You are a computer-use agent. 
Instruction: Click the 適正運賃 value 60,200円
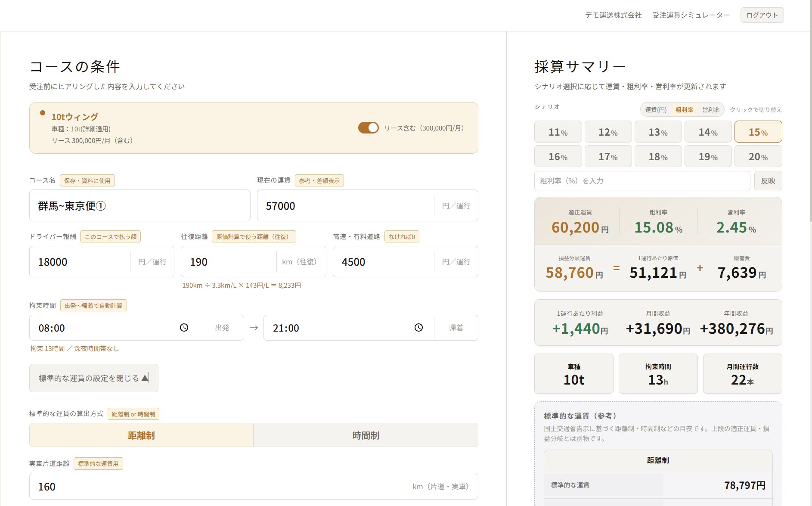580,227
